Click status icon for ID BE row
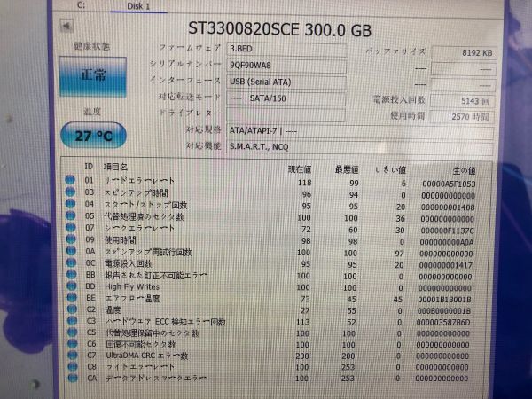This screenshot has height=399, width=532. [x=72, y=298]
